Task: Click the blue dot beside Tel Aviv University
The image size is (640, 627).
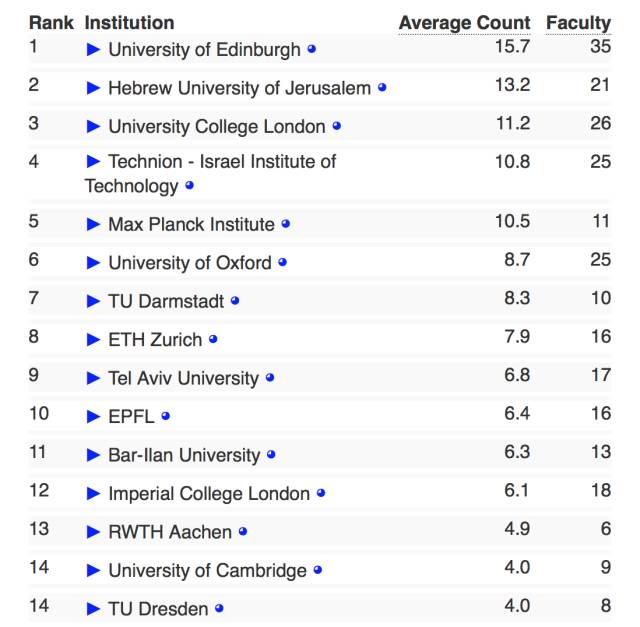Action: tap(270, 378)
